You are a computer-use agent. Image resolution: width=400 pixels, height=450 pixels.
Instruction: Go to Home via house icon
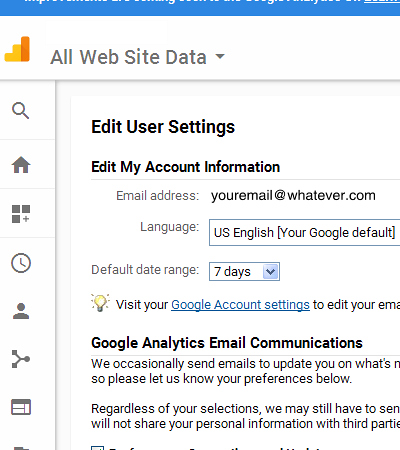pyautogui.click(x=21, y=164)
